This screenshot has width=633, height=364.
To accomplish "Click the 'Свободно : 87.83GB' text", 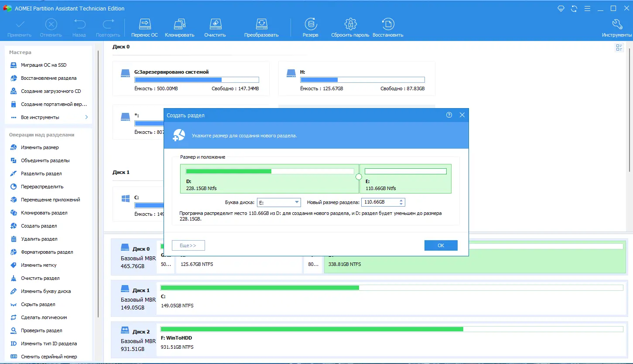I will (x=402, y=88).
